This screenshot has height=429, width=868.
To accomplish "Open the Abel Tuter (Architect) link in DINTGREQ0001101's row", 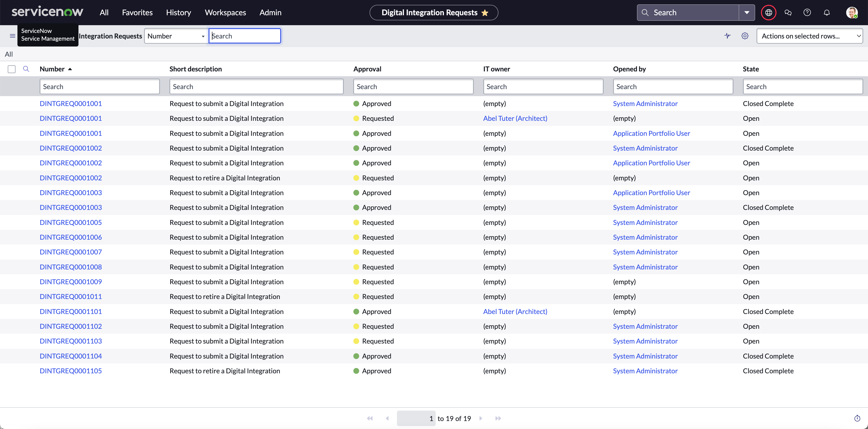I will point(515,312).
